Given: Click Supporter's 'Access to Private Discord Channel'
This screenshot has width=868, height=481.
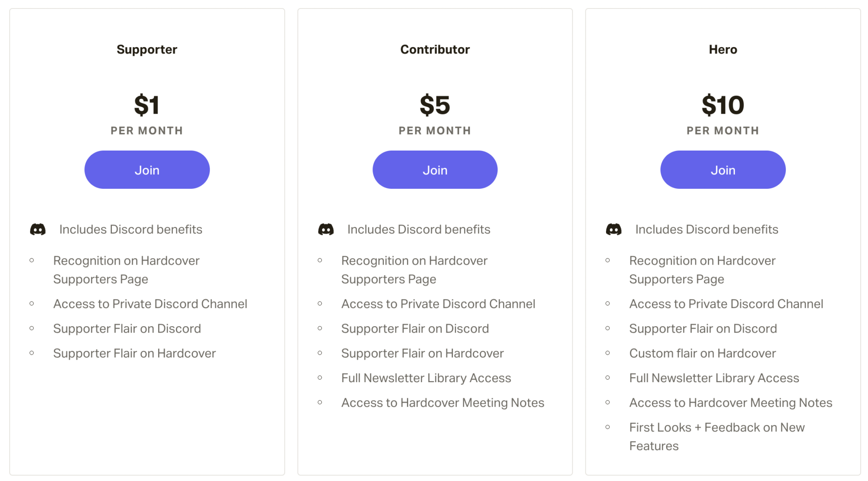Looking at the screenshot, I should pyautogui.click(x=150, y=304).
